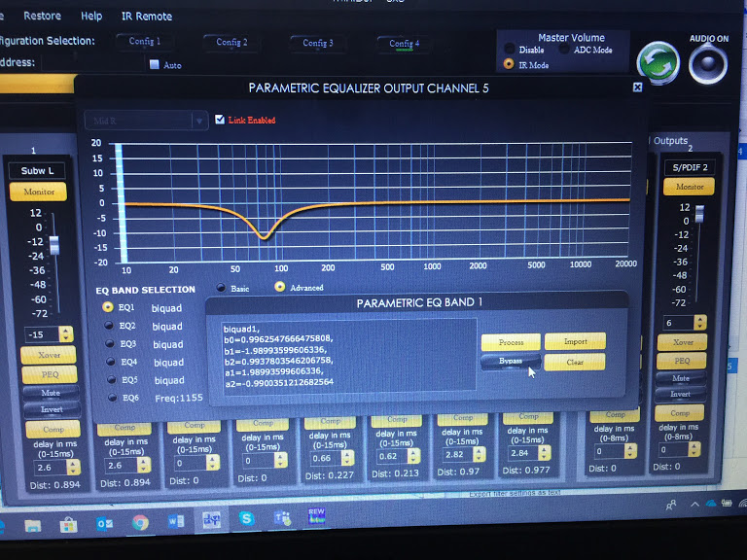The height and width of the screenshot is (560, 747).
Task: Open Microsoft Store from the taskbar
Action: tap(68, 525)
